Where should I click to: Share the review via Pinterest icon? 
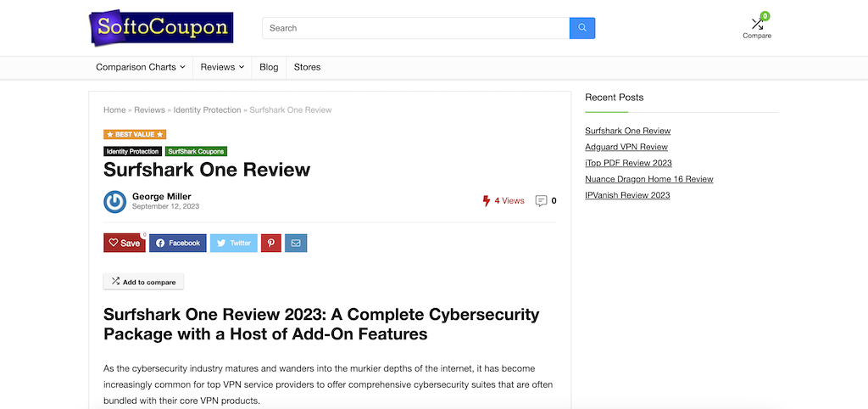pos(271,243)
